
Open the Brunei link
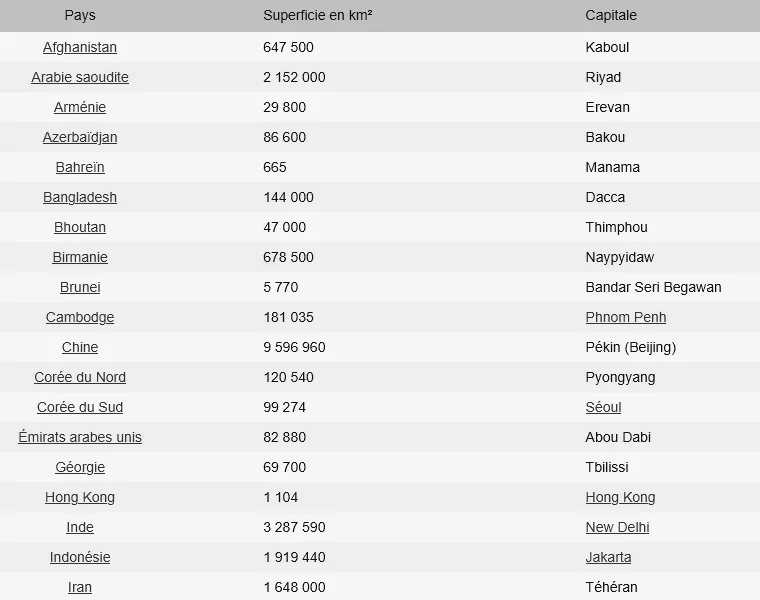(80, 287)
